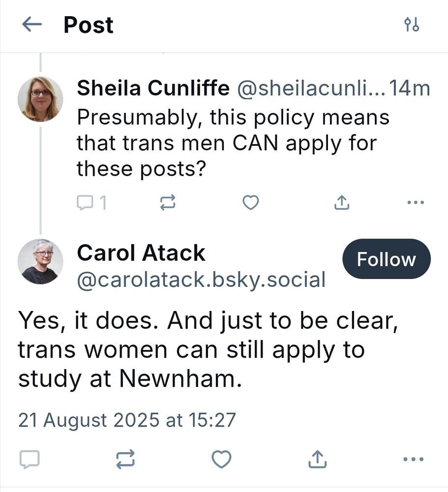Viewport: 448px width, 492px height.
Task: Open more options on Carol's post
Action: coord(413,460)
